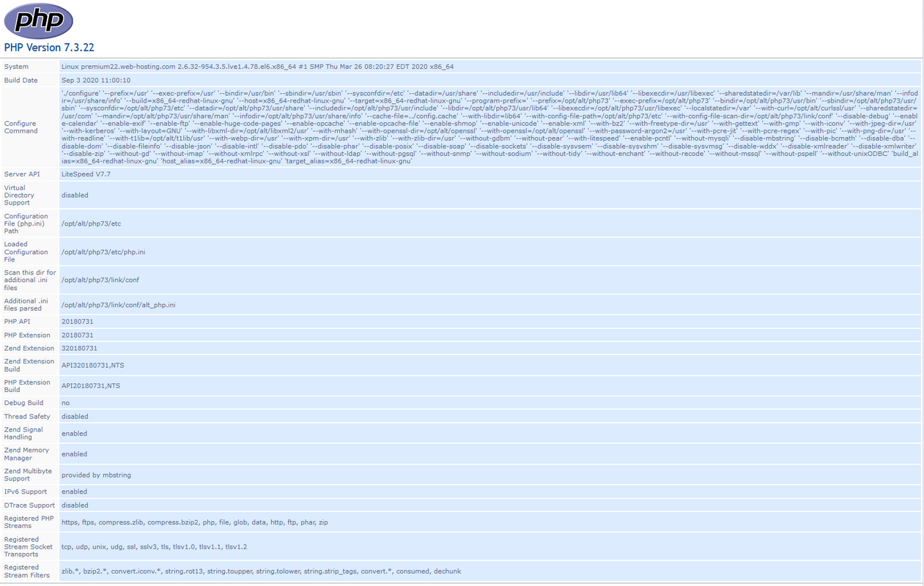Click the PHP logo

pos(39,21)
